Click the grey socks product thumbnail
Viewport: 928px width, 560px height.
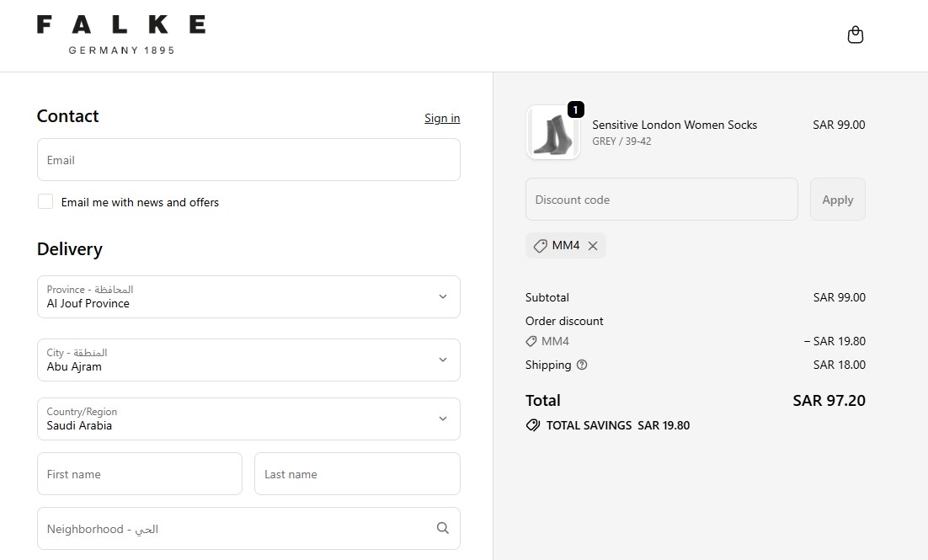point(552,132)
